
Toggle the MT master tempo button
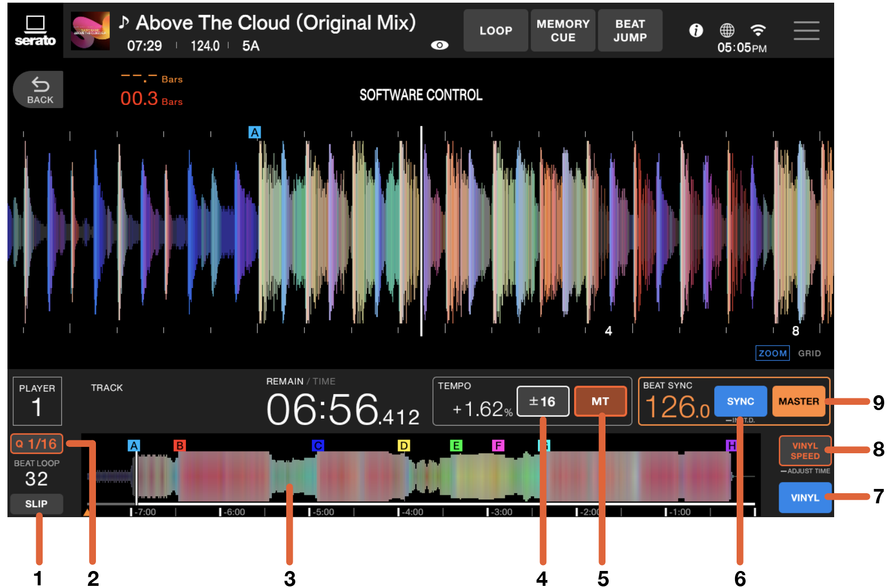point(600,401)
